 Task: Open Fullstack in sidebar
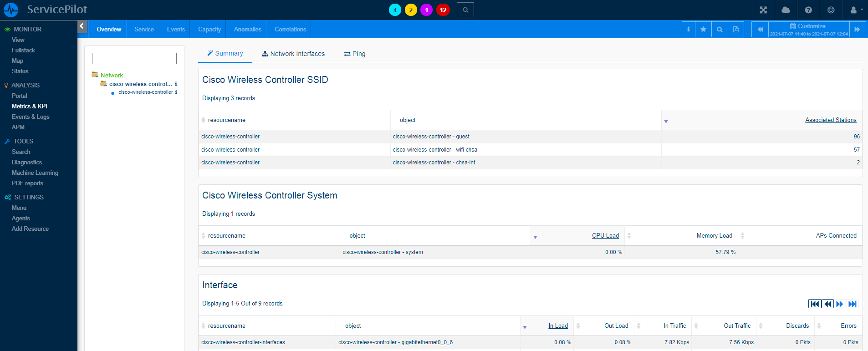pyautogui.click(x=23, y=50)
